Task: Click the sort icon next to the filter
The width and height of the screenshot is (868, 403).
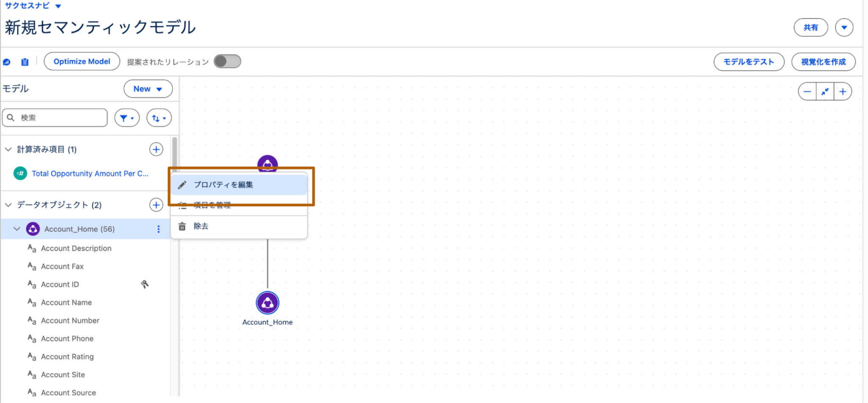Action: 158,117
